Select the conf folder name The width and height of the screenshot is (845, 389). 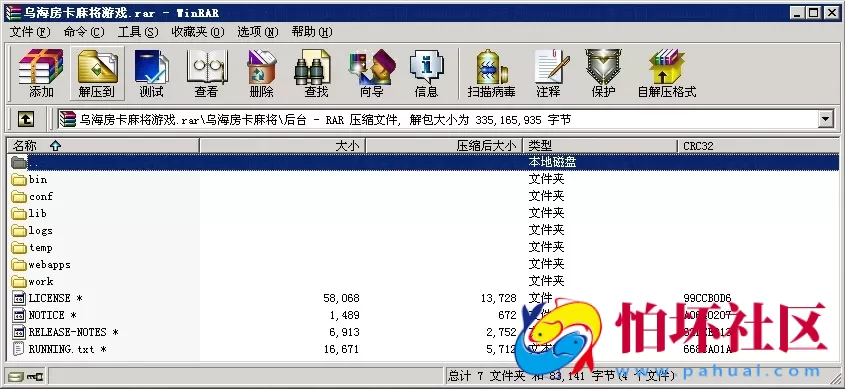tap(41, 197)
